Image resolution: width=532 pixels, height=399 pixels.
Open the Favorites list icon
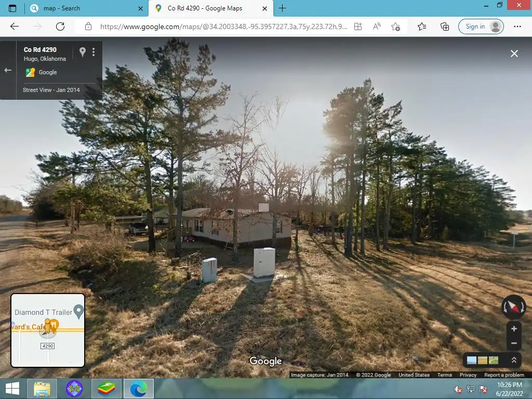tap(422, 26)
